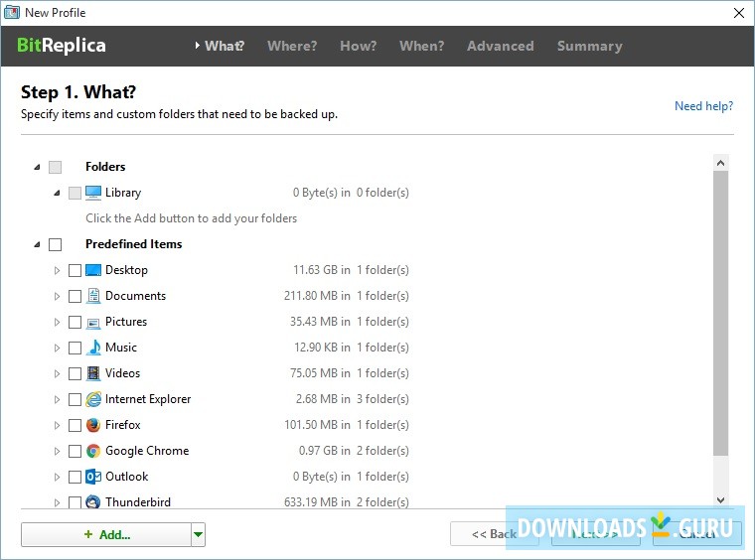Close the New Profile window
Image resolution: width=755 pixels, height=560 pixels.
click(739, 13)
